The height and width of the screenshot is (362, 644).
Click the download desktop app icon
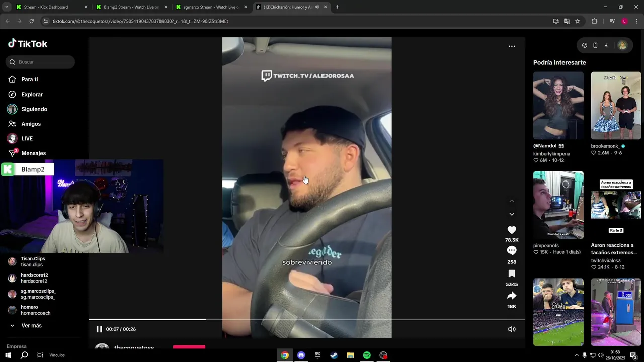[x=606, y=45]
